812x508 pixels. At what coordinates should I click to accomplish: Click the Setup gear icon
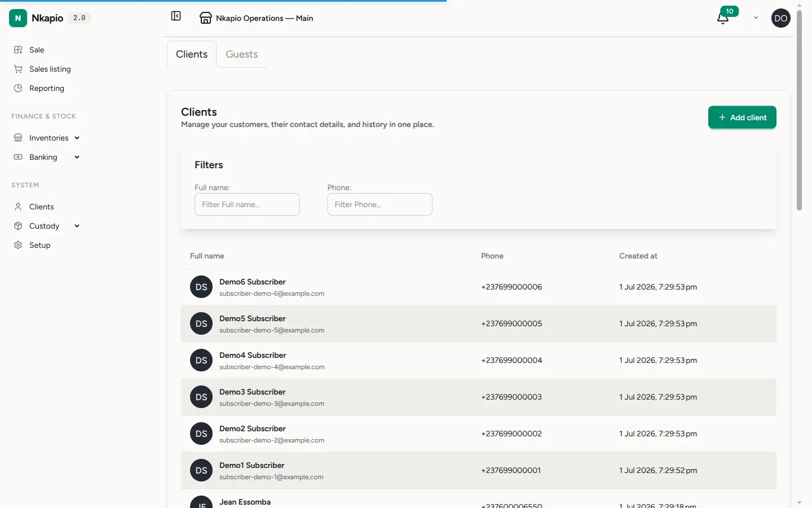point(18,245)
